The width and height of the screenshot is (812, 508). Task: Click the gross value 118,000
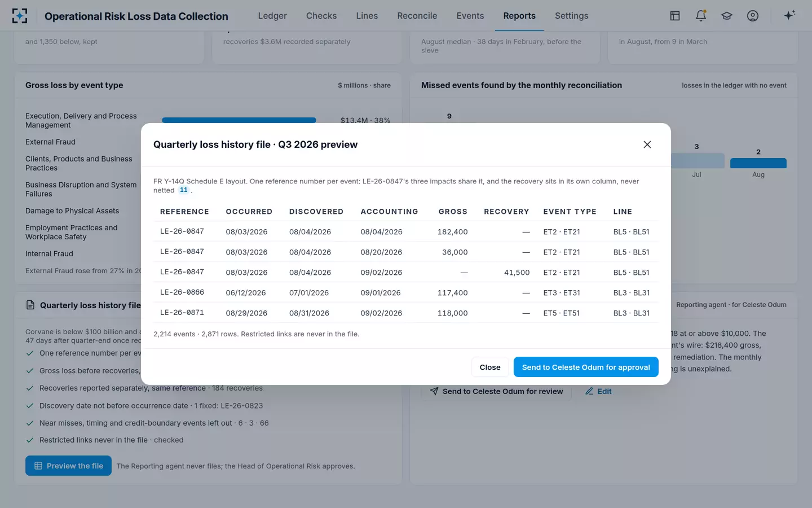[x=452, y=313]
